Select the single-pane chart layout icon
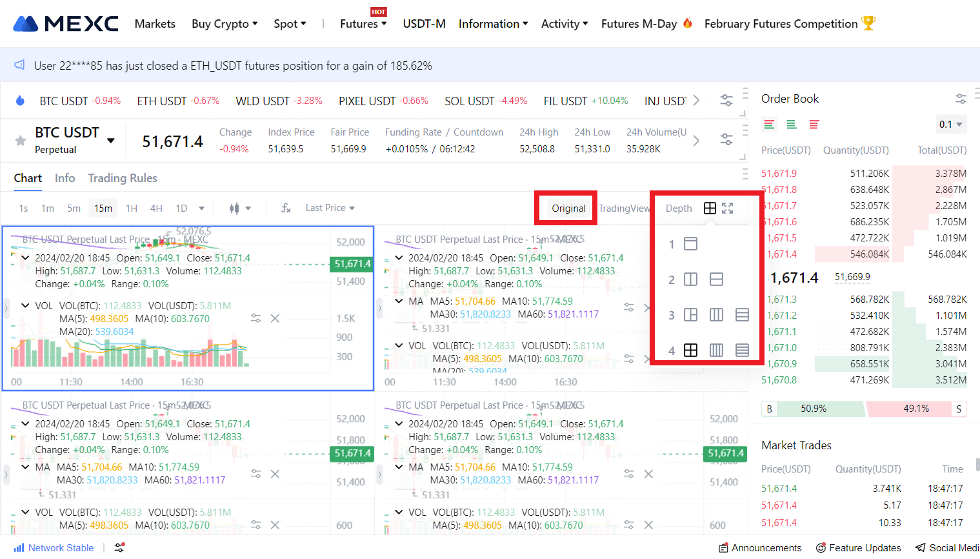Image resolution: width=980 pixels, height=559 pixels. [690, 244]
